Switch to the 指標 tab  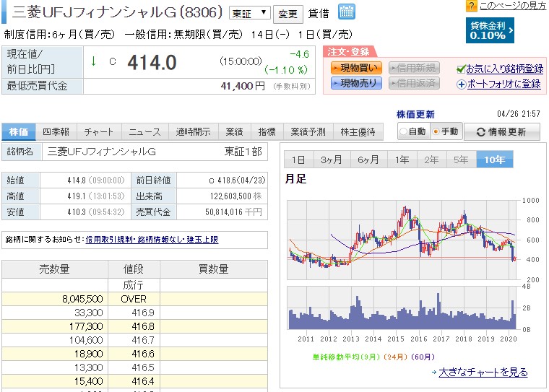pyautogui.click(x=267, y=131)
